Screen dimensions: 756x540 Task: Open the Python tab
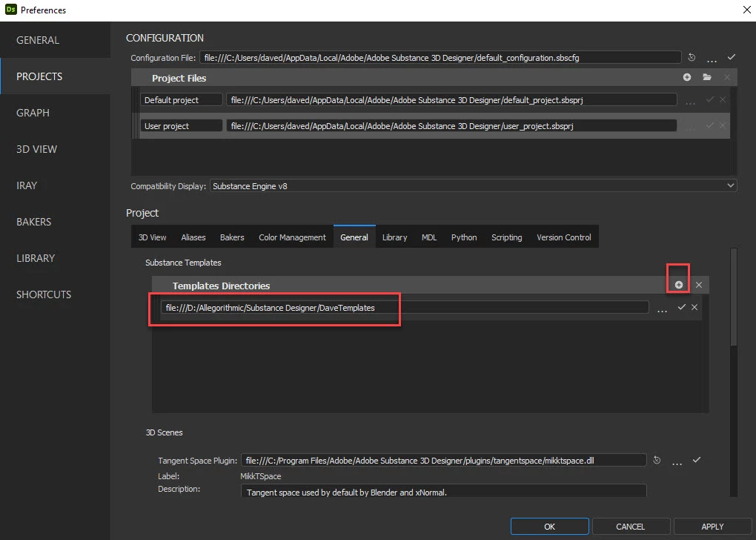(x=464, y=237)
